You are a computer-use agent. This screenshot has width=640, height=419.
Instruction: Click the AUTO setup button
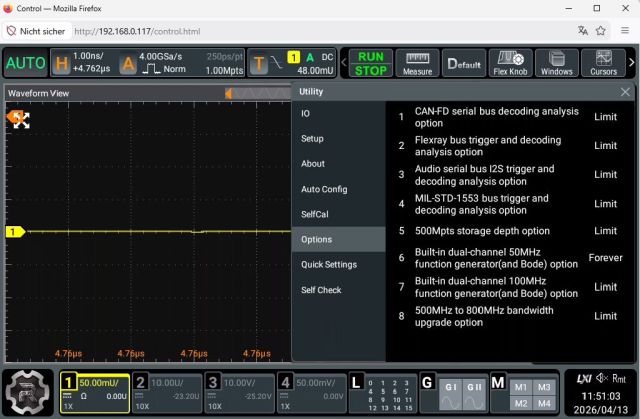click(x=25, y=64)
